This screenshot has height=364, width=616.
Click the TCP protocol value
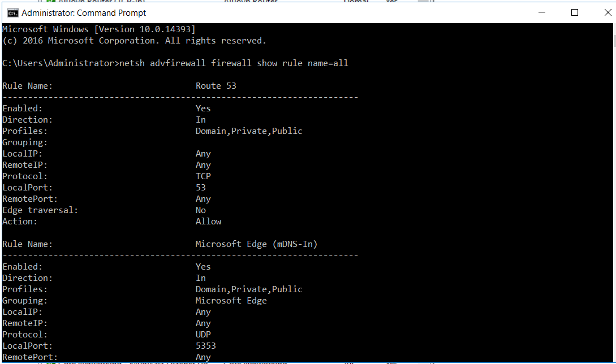coord(203,176)
